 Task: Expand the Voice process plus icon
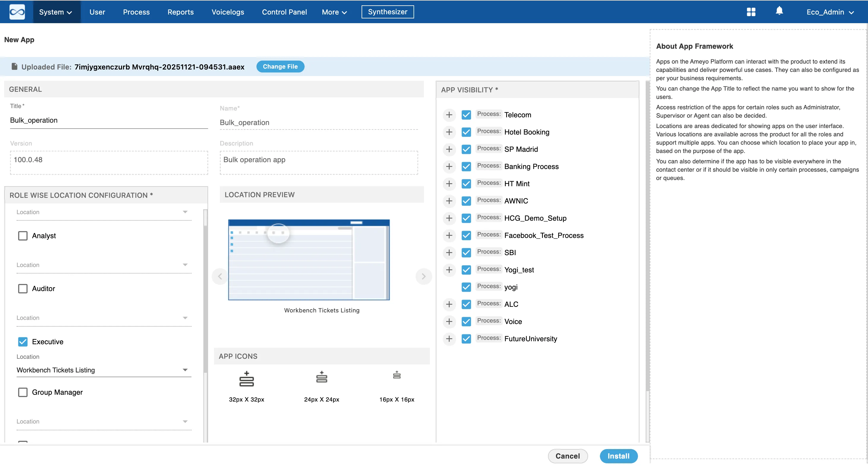click(x=449, y=321)
